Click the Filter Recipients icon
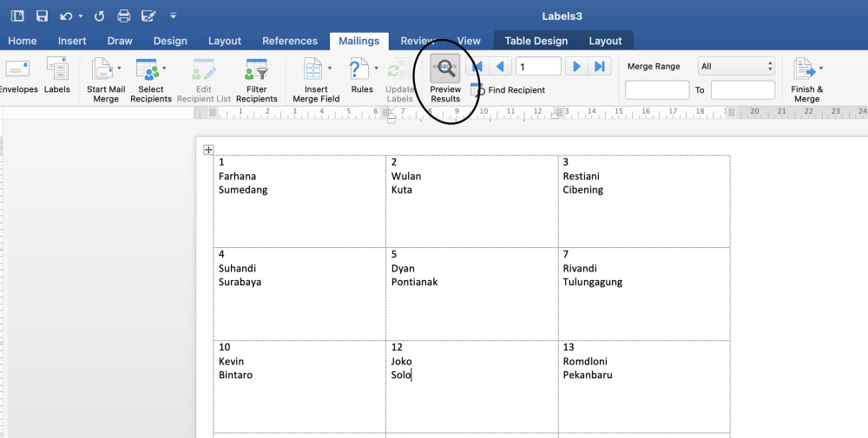 click(256, 69)
